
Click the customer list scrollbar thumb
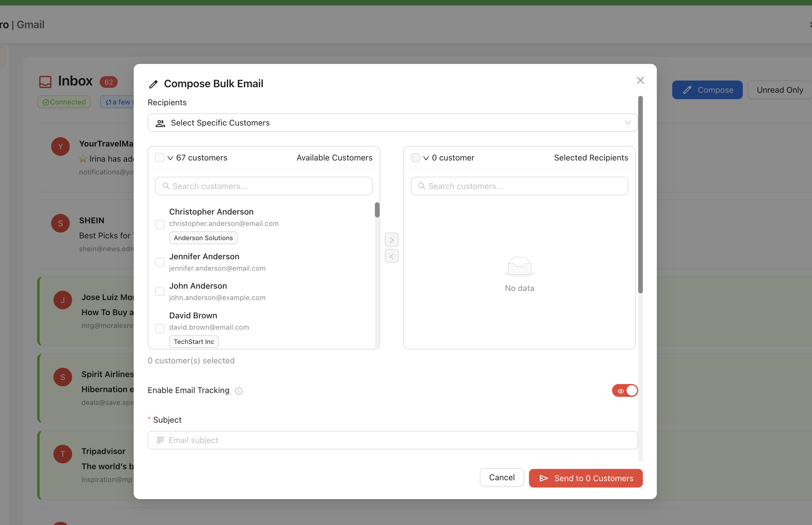point(377,210)
